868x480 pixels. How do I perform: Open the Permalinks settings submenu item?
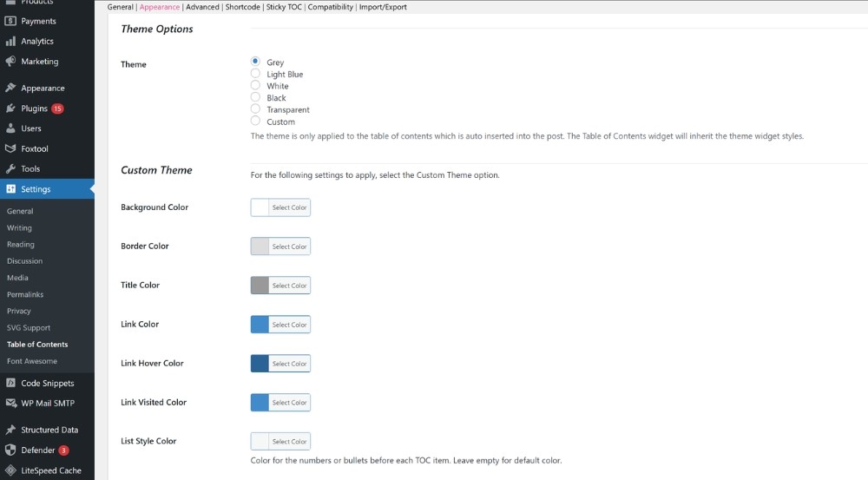(25, 294)
